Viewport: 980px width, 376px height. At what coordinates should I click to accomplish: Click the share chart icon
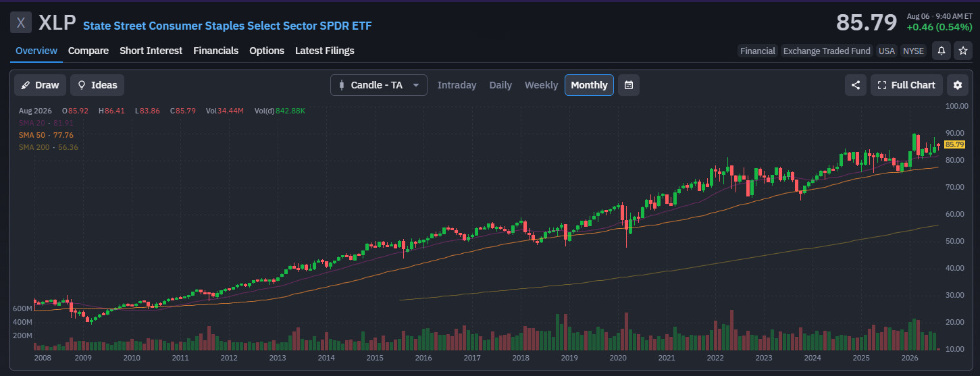tap(856, 85)
